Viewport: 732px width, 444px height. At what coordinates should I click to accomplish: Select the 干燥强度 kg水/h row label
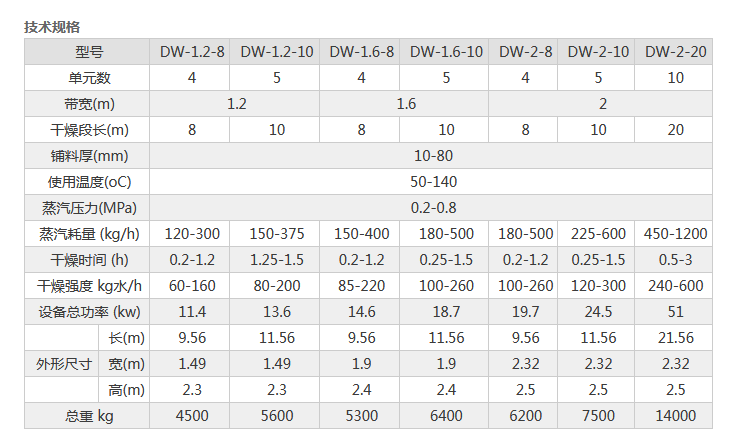(x=89, y=286)
